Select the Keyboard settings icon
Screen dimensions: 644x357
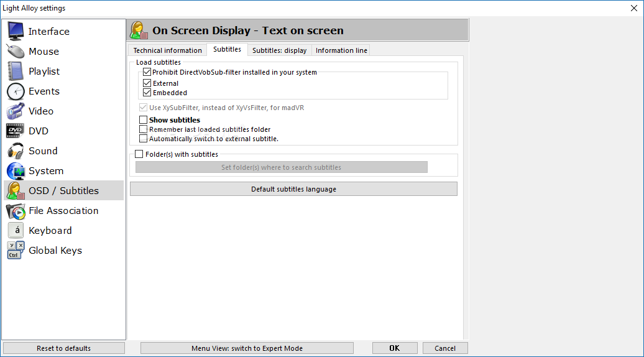[x=16, y=231]
